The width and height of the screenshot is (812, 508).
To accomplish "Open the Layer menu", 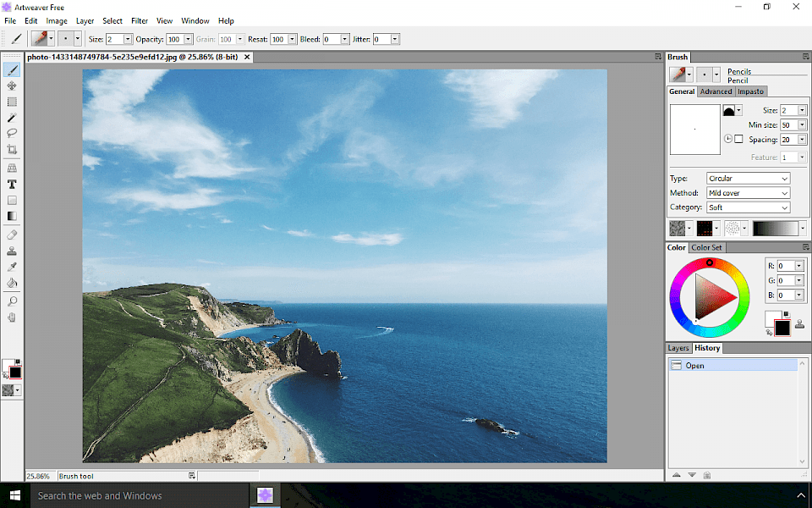I will [85, 20].
